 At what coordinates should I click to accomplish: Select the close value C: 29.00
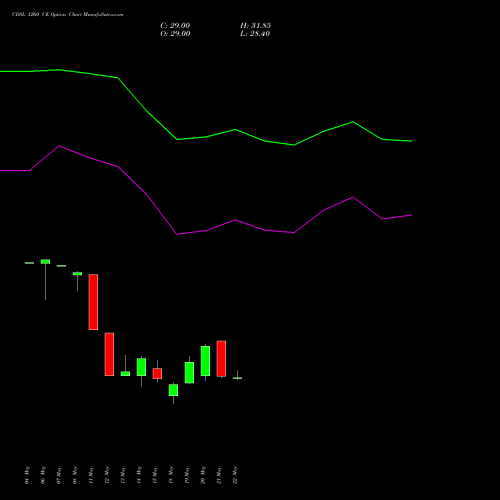[x=175, y=26]
